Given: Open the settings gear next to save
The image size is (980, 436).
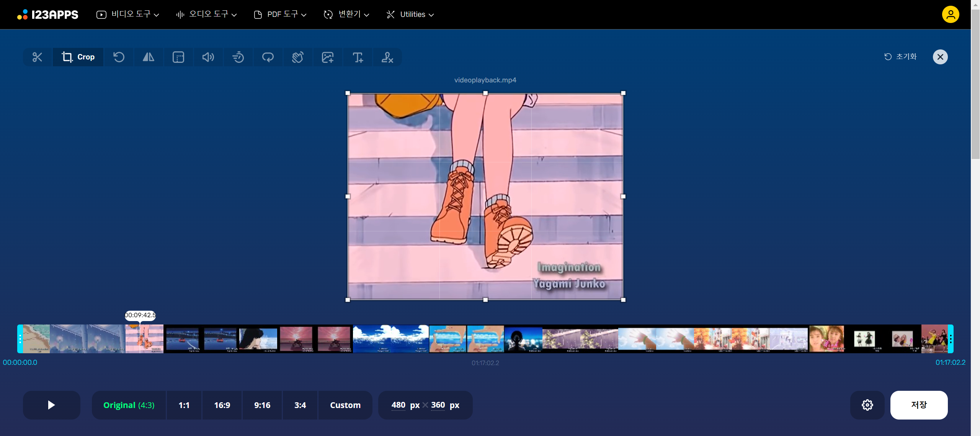Looking at the screenshot, I should (x=867, y=405).
